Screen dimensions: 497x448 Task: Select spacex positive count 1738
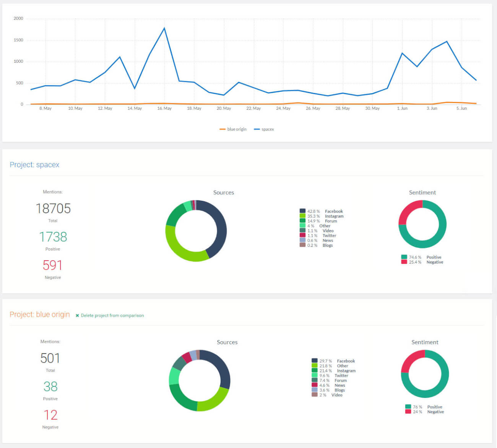pos(53,237)
